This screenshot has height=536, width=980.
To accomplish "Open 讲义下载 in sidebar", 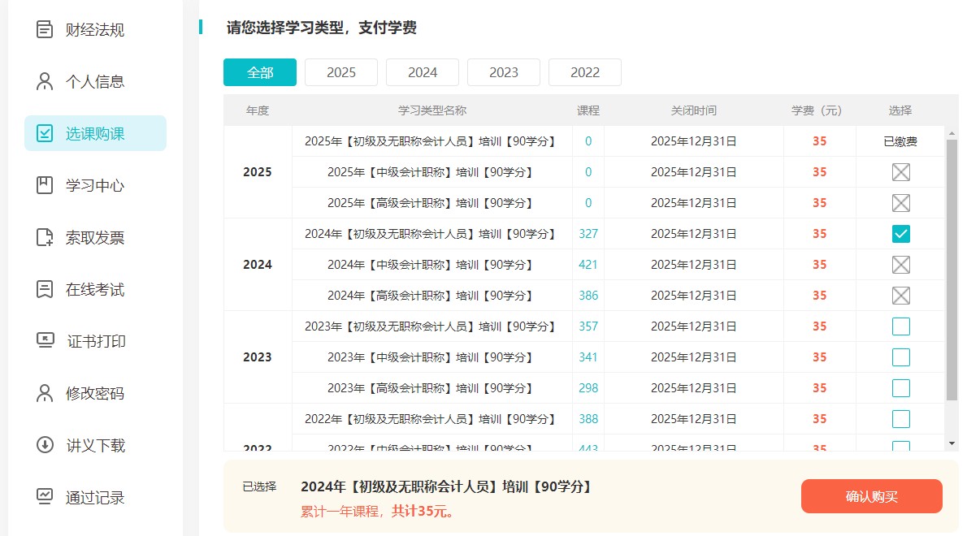I will (95, 446).
